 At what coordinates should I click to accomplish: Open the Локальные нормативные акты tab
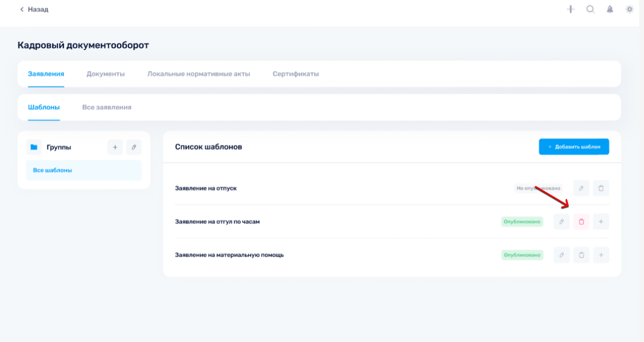198,74
